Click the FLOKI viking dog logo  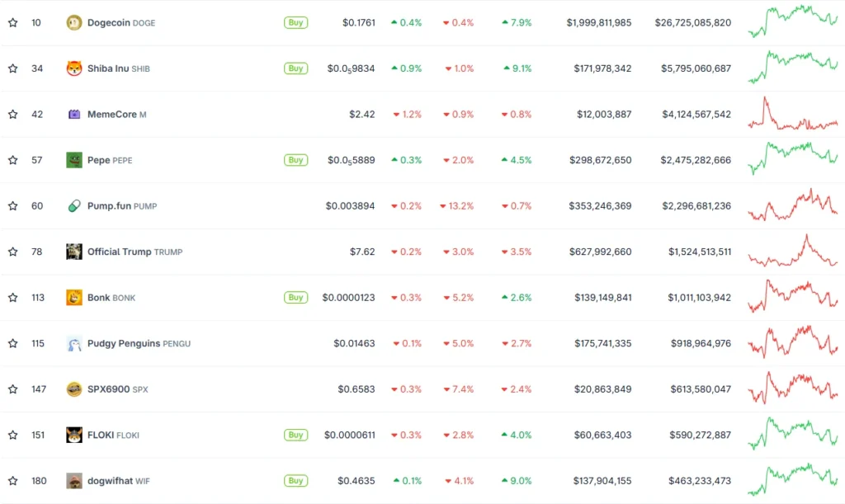pos(73,435)
